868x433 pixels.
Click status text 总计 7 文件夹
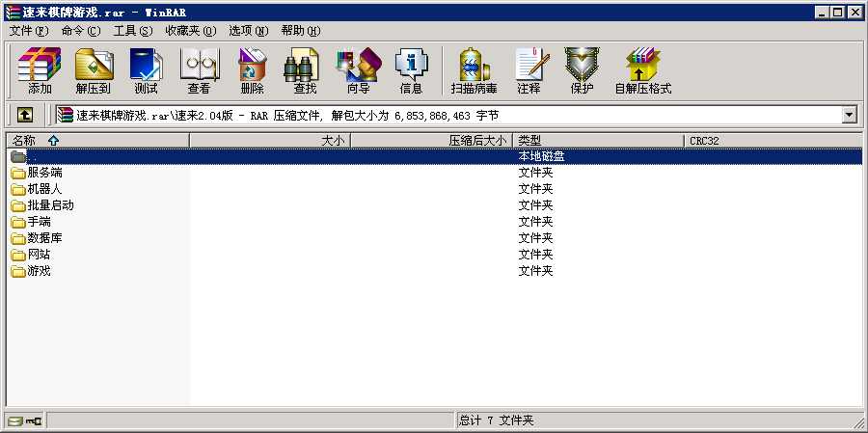tap(496, 421)
